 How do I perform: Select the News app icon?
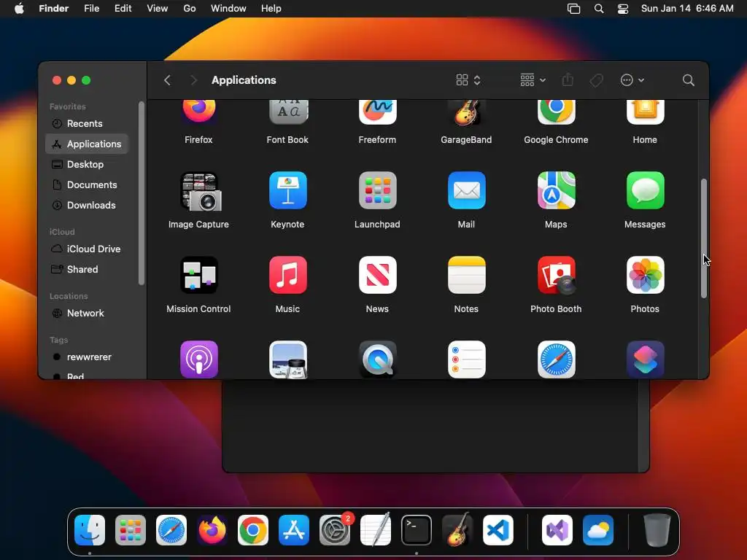[x=377, y=275]
